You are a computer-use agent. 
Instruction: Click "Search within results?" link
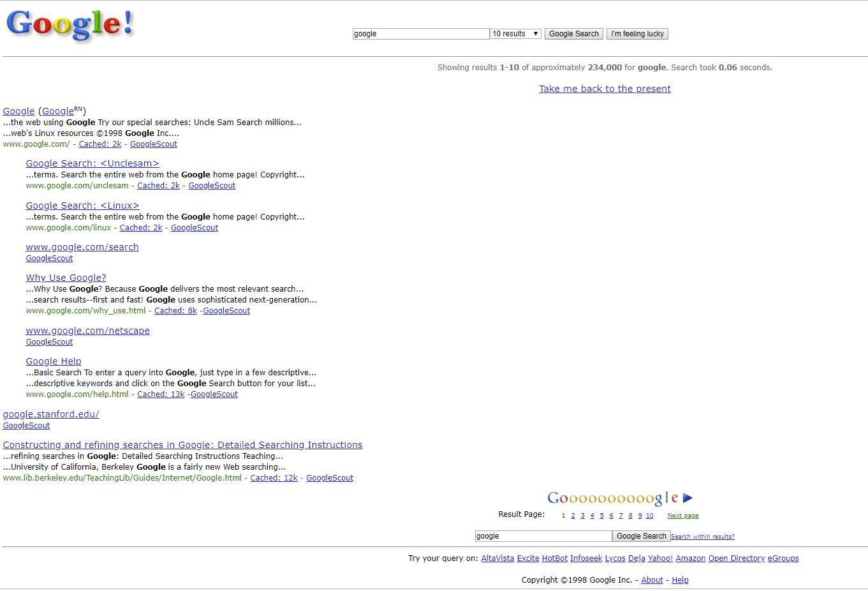pos(703,537)
